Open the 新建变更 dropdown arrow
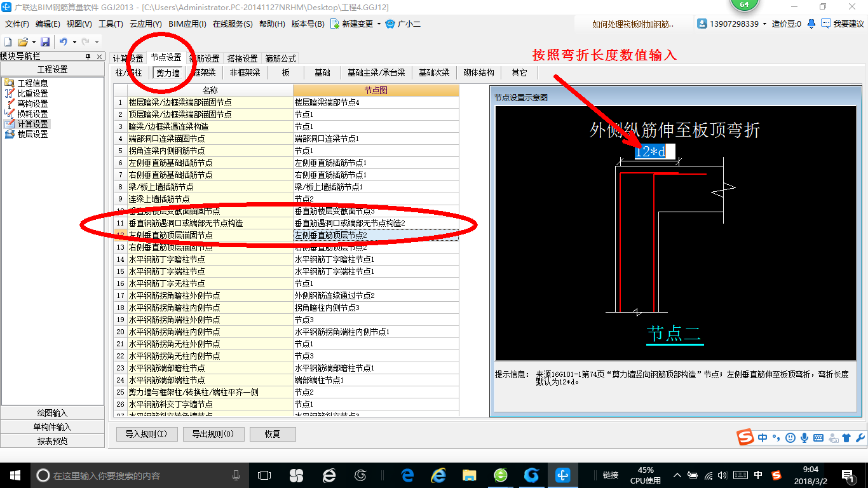 point(379,24)
